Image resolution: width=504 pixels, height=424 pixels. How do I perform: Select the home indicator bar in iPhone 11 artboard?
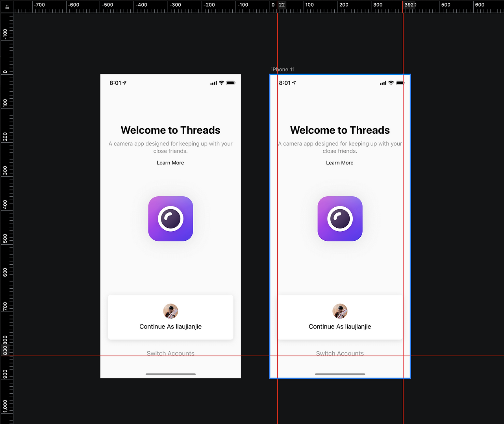[340, 374]
